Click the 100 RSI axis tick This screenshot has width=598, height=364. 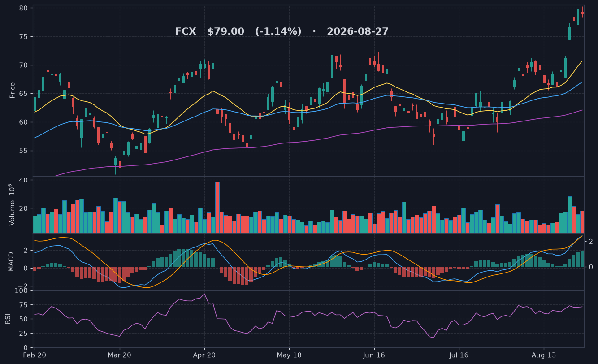pos(22,291)
